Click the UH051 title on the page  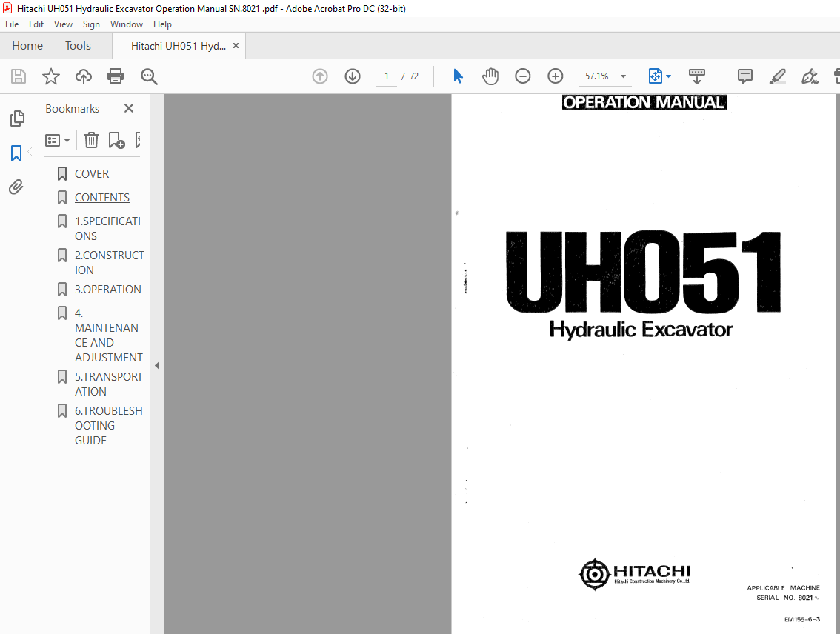pos(643,272)
